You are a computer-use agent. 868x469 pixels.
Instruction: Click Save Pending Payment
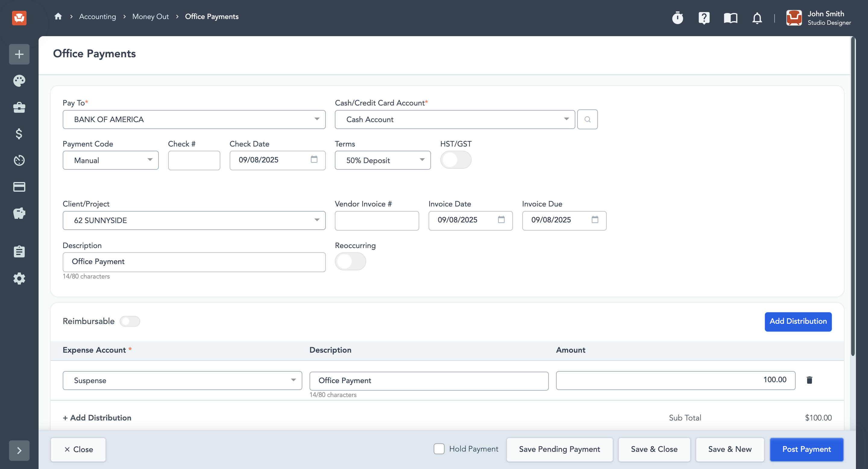(x=559, y=449)
